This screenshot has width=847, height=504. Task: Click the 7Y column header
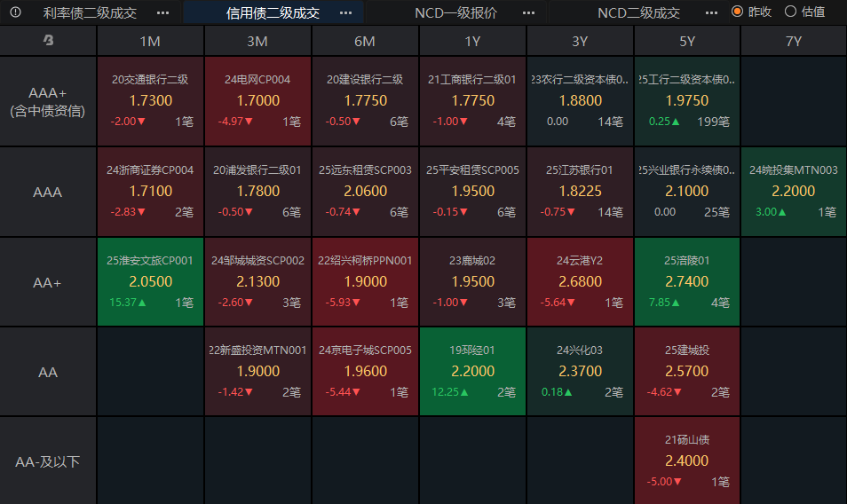[794, 41]
